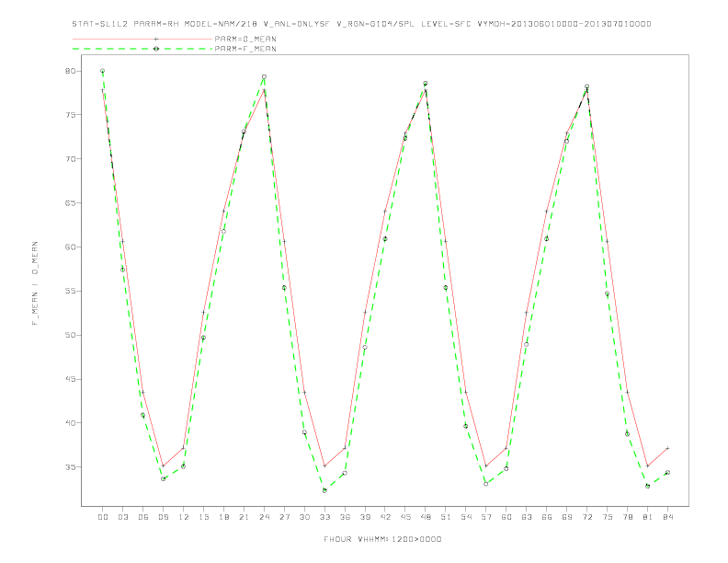The width and height of the screenshot is (728, 563).
Task: Click the x-axis forecast hour label 03
Action: 122,517
